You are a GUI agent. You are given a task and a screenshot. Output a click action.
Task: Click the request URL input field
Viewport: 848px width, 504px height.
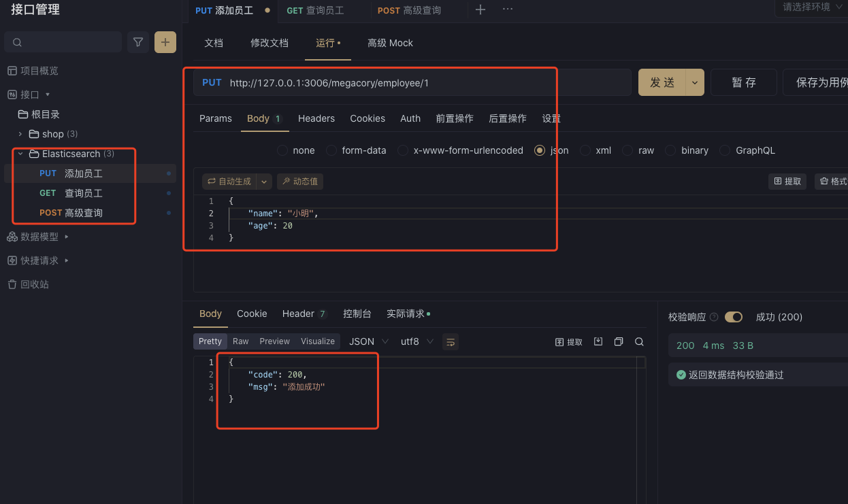[408, 82]
